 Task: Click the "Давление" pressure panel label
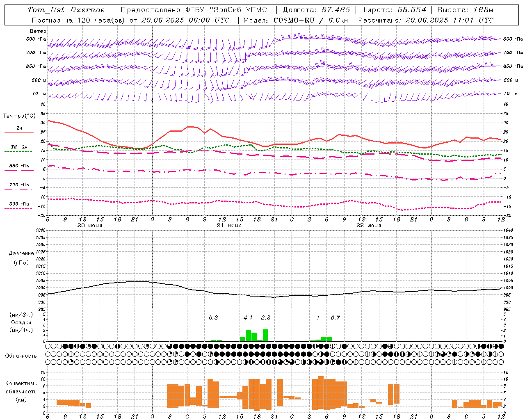tap(21, 253)
